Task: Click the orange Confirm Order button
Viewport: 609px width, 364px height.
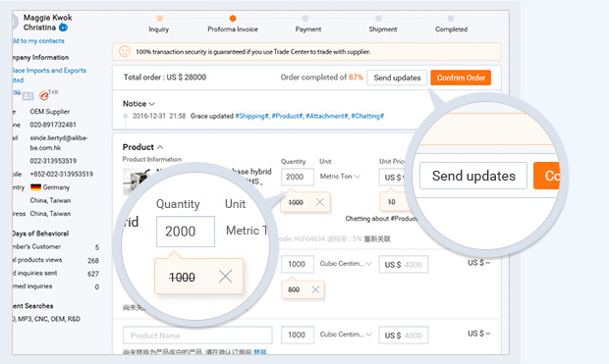Action: [x=461, y=78]
